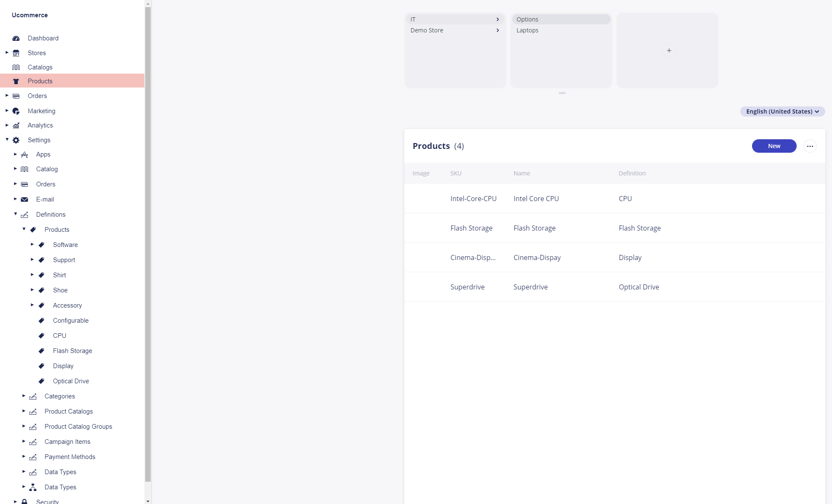
Task: Click the hierarchy icon for bottom Data Types
Action: tap(33, 487)
